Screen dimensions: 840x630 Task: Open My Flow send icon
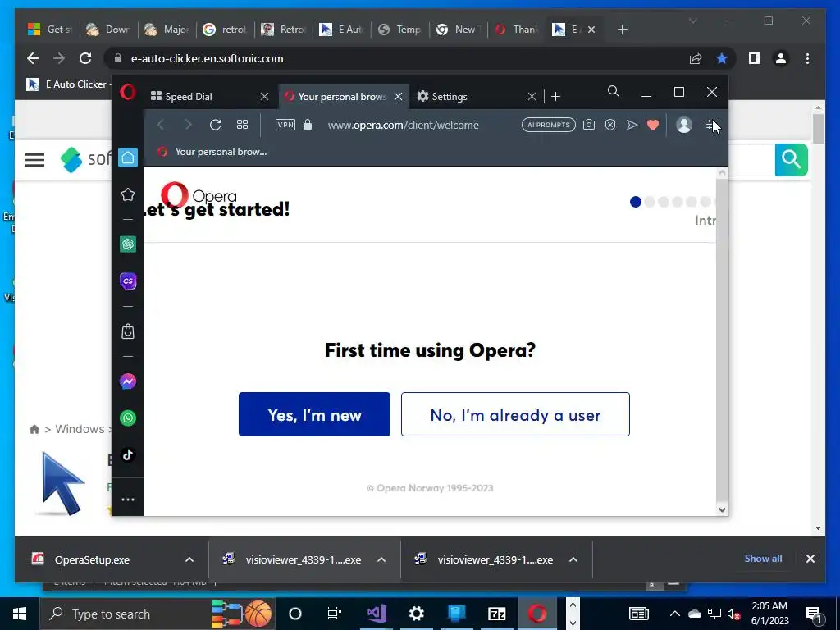(632, 125)
